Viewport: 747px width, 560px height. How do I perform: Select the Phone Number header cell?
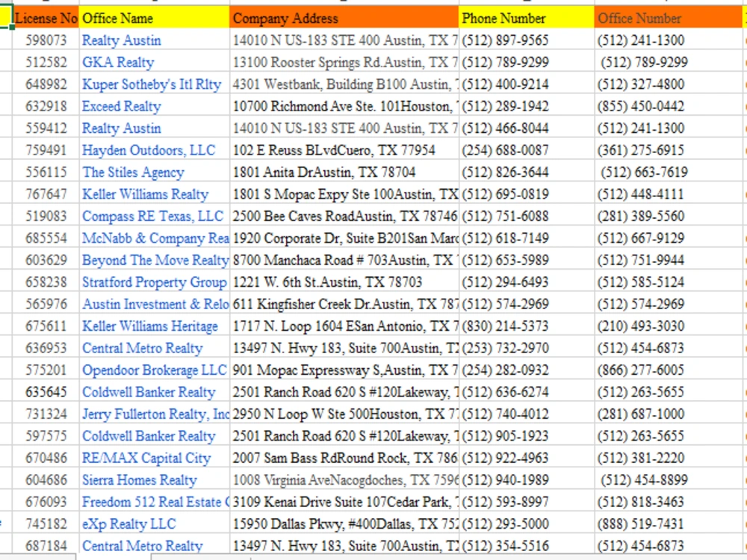(527, 18)
